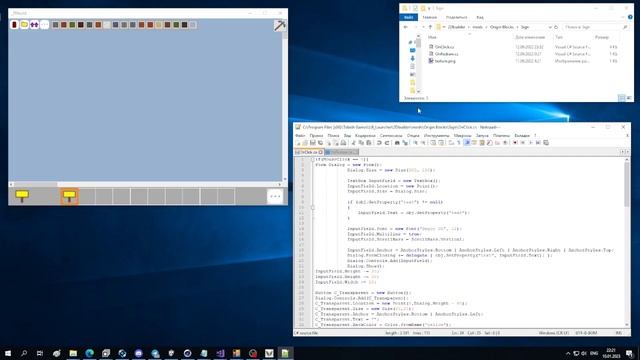Toggle synchronized vertical scrolling in Notepad++
The height and width of the screenshot is (360, 640).
click(x=433, y=142)
